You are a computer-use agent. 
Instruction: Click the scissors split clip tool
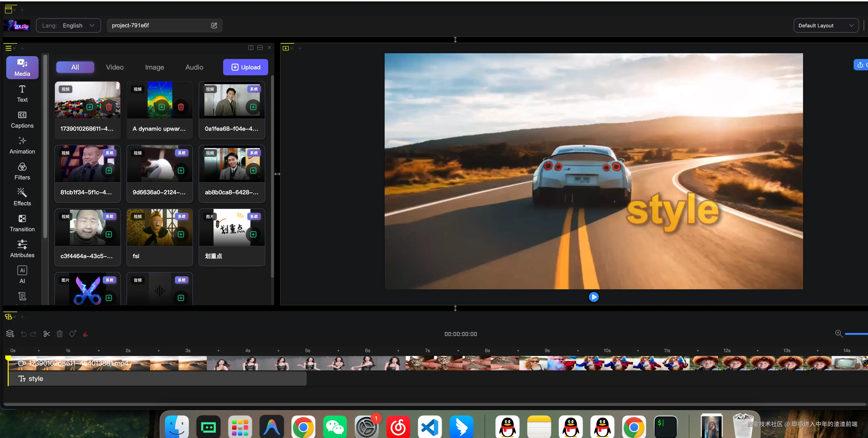[46, 334]
